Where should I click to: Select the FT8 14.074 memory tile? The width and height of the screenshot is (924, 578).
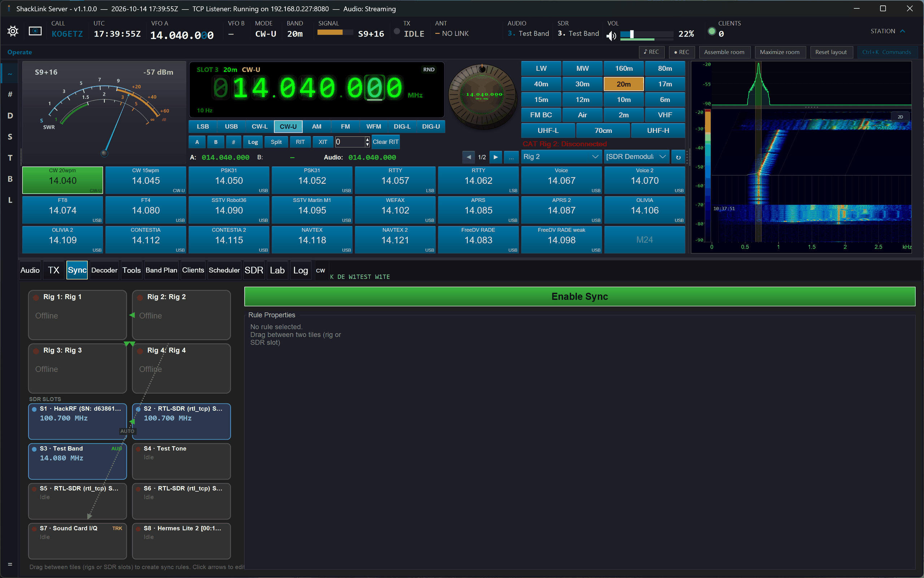[x=62, y=210]
